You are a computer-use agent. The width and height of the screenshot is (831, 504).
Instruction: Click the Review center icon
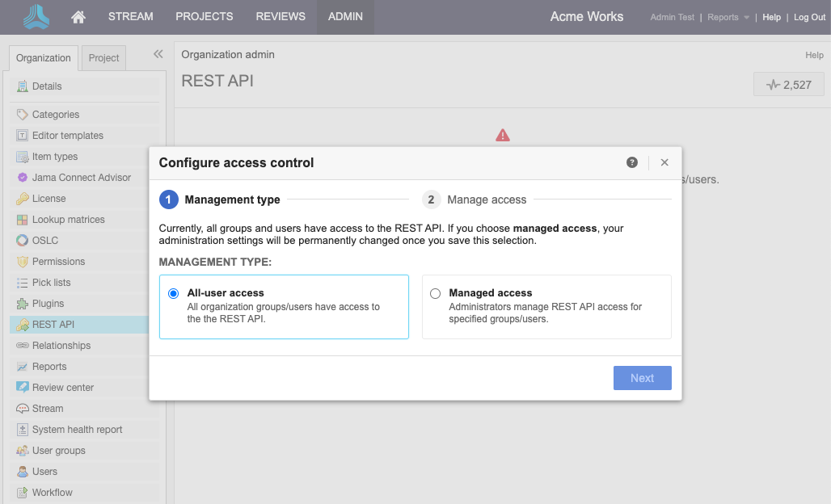(x=23, y=388)
